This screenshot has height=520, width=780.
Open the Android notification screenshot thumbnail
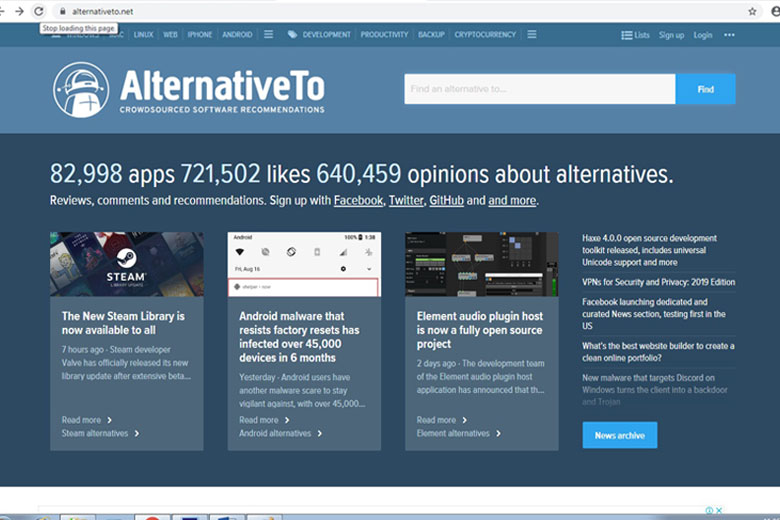coord(304,264)
